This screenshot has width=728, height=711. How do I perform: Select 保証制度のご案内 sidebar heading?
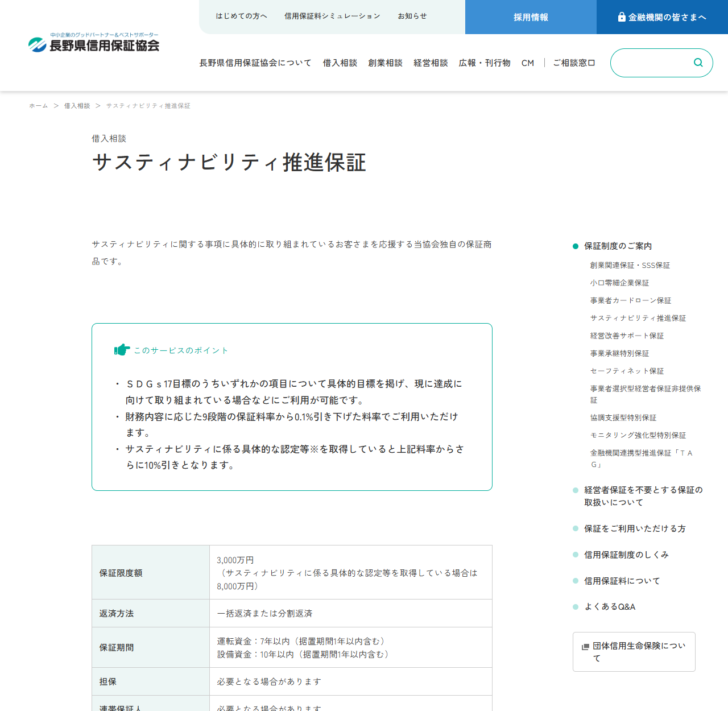tap(618, 246)
